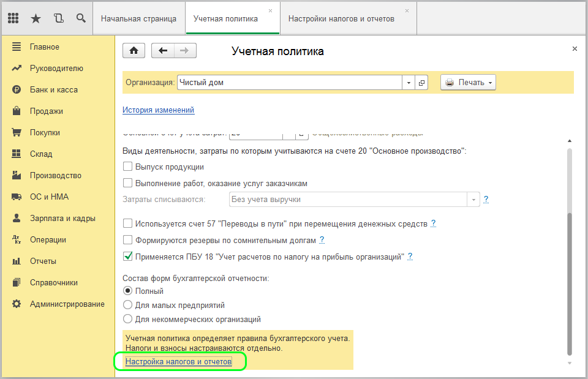Open Favorites star icon
The height and width of the screenshot is (379, 588).
coord(36,18)
